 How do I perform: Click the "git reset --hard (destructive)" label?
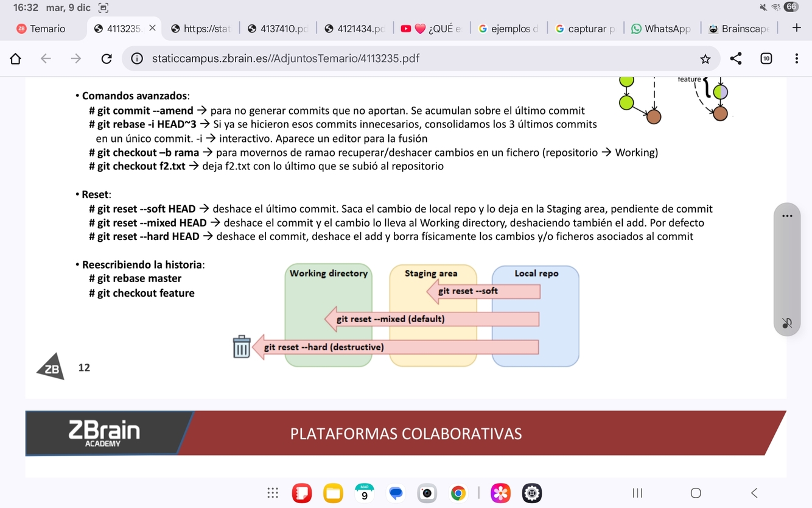coord(324,347)
